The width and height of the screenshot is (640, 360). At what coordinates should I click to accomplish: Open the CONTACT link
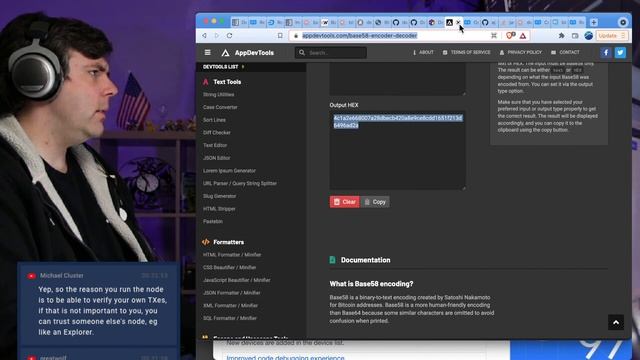point(565,52)
